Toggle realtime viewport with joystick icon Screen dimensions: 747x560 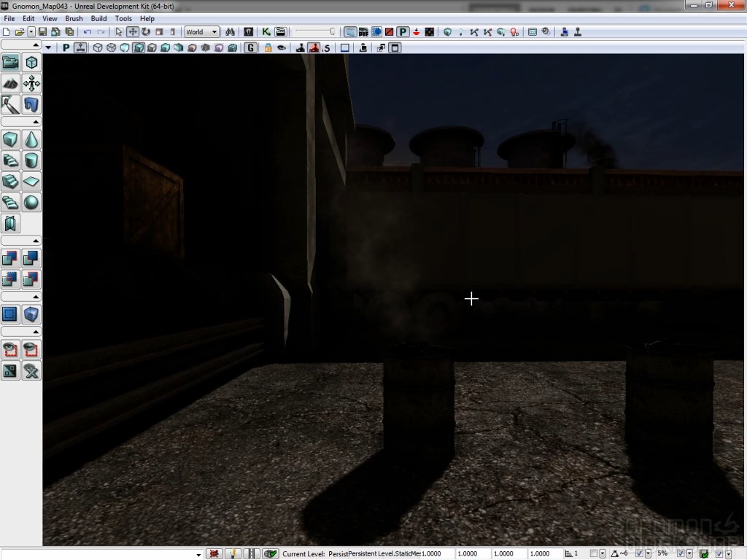(80, 47)
